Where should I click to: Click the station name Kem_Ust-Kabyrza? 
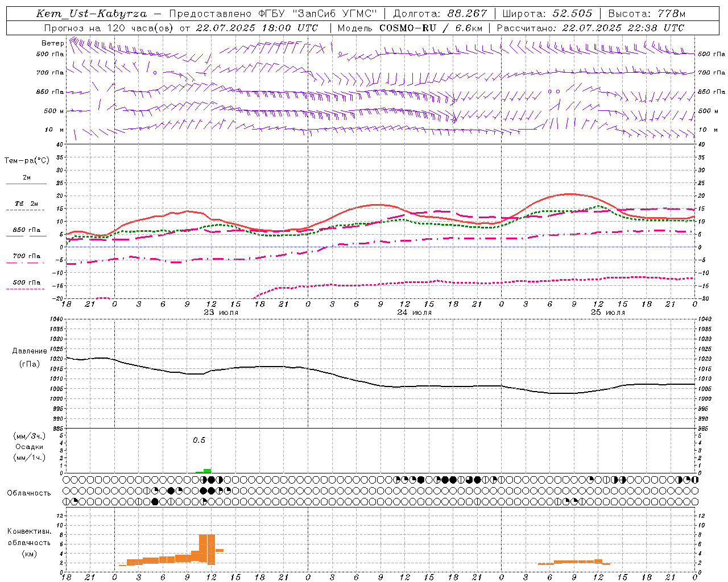pyautogui.click(x=91, y=14)
